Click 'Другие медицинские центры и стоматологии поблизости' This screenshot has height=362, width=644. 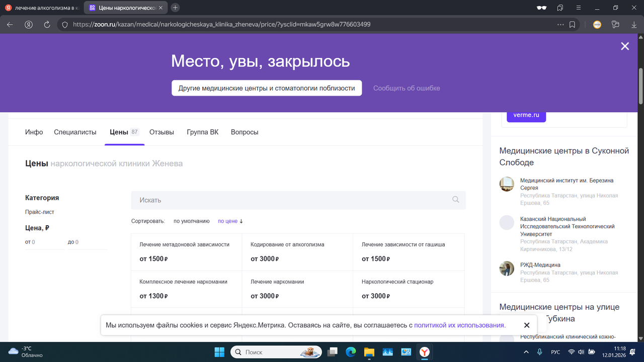tap(267, 87)
